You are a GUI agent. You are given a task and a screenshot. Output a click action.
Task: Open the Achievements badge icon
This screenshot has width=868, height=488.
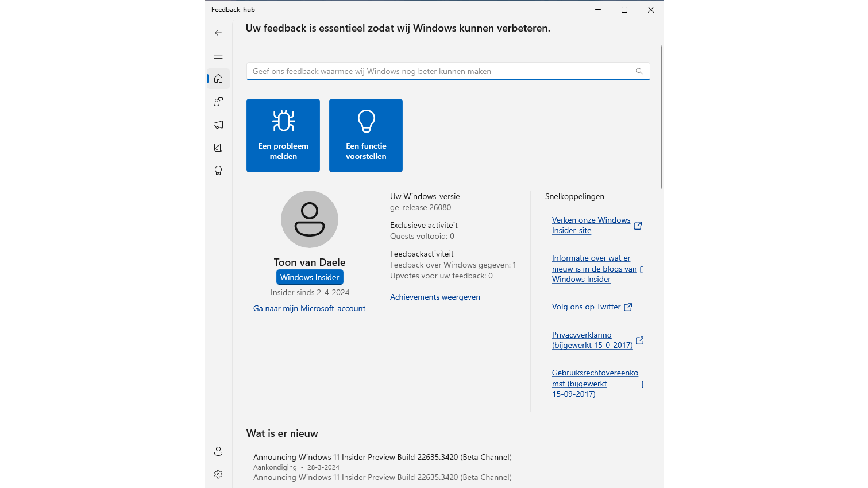click(x=218, y=171)
